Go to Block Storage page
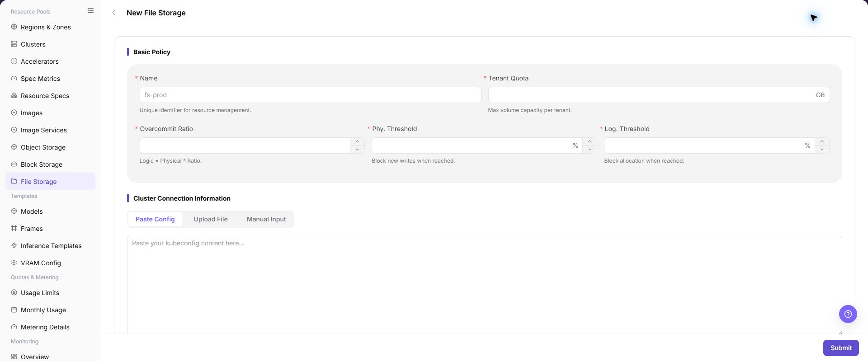 coord(50,164)
